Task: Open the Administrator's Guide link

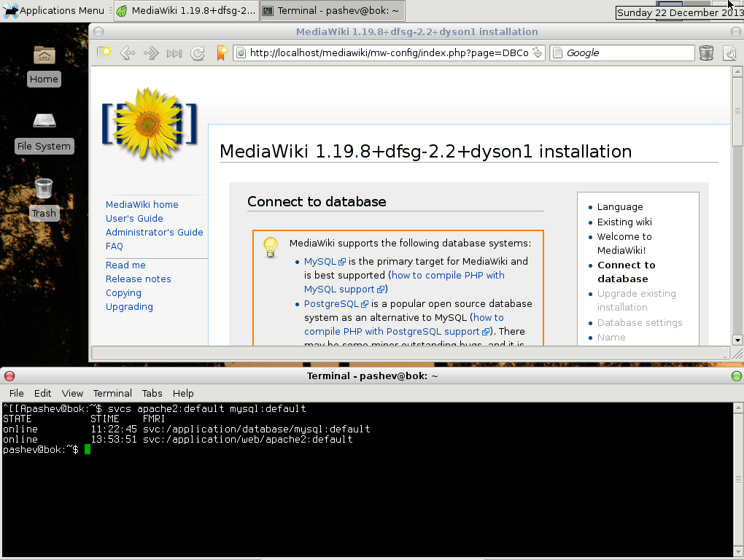Action: (154, 232)
